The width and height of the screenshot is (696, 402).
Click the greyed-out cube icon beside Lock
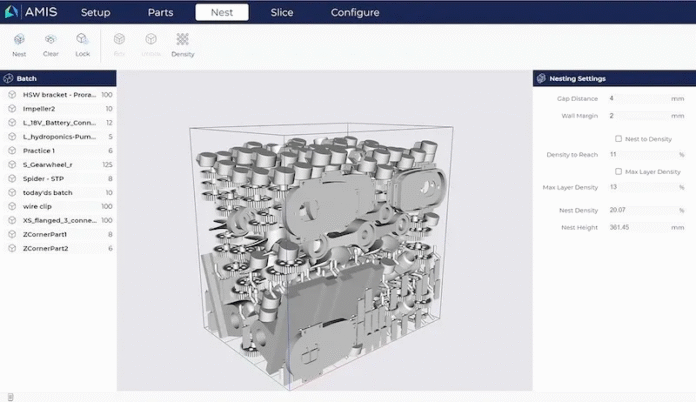(119, 39)
